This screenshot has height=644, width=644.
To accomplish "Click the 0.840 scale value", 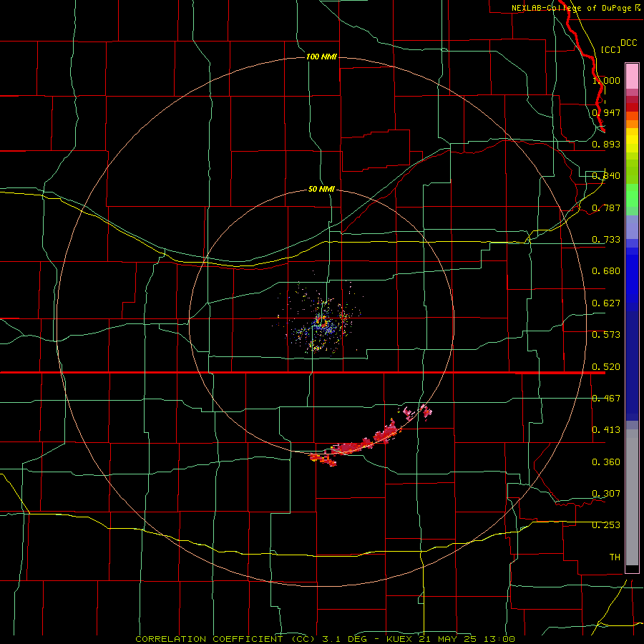I will pyautogui.click(x=606, y=176).
